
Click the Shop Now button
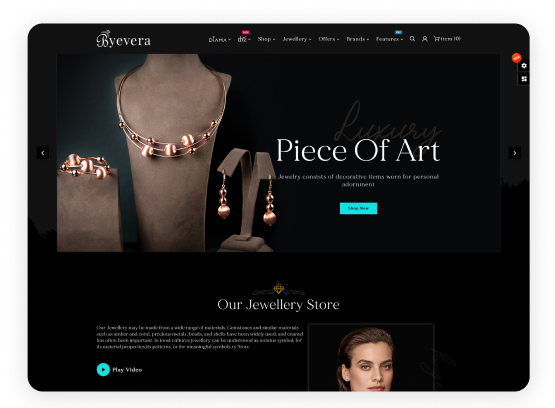pyautogui.click(x=358, y=208)
